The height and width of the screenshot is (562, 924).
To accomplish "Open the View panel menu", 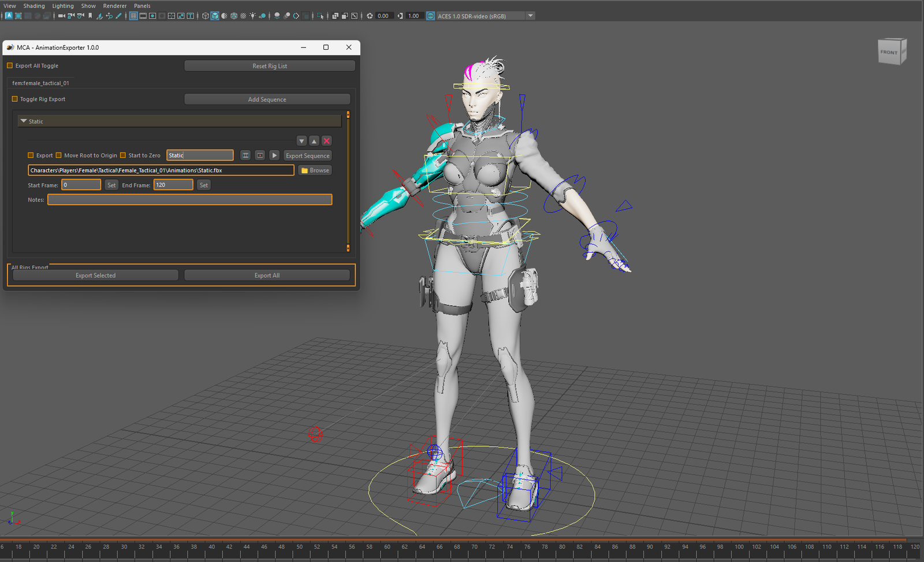I will point(10,6).
